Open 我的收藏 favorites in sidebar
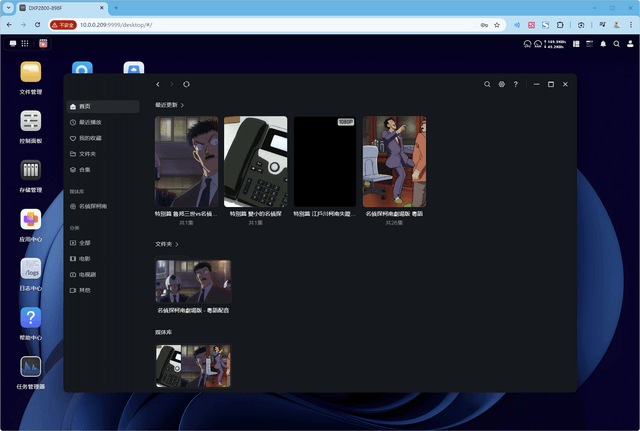The height and width of the screenshot is (431, 640). (103, 138)
